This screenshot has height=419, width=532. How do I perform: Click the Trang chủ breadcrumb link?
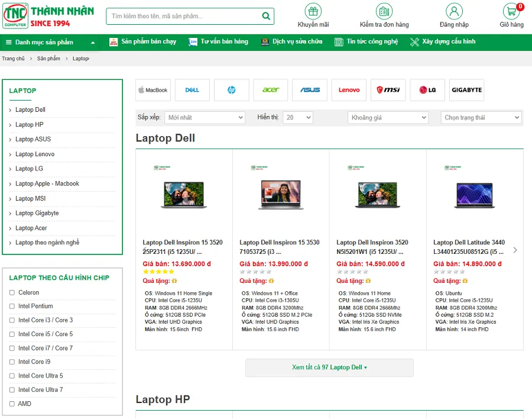13,59
